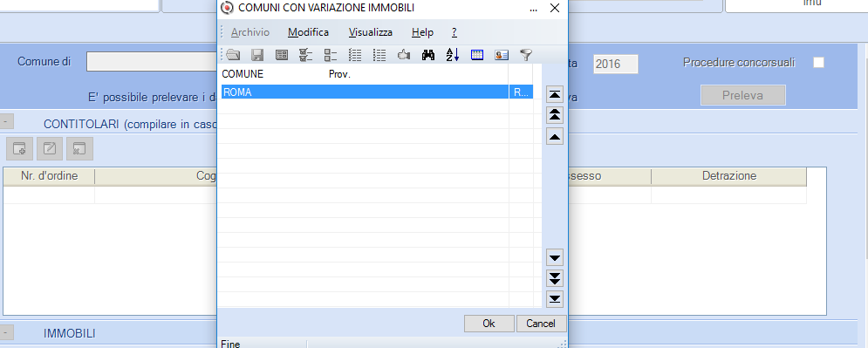Screen dimensions: 868x348
Task: Click the thumbs-up confirm icon
Action: pos(404,55)
